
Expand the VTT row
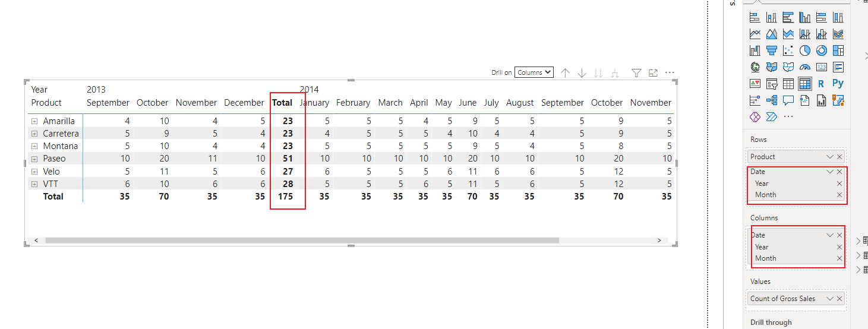[x=34, y=184]
